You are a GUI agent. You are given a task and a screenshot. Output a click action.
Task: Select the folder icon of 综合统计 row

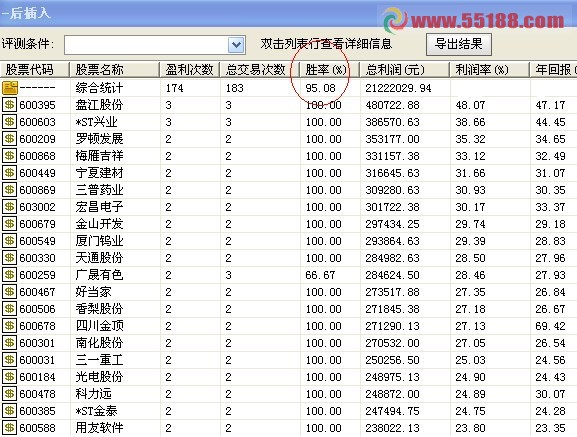10,88
